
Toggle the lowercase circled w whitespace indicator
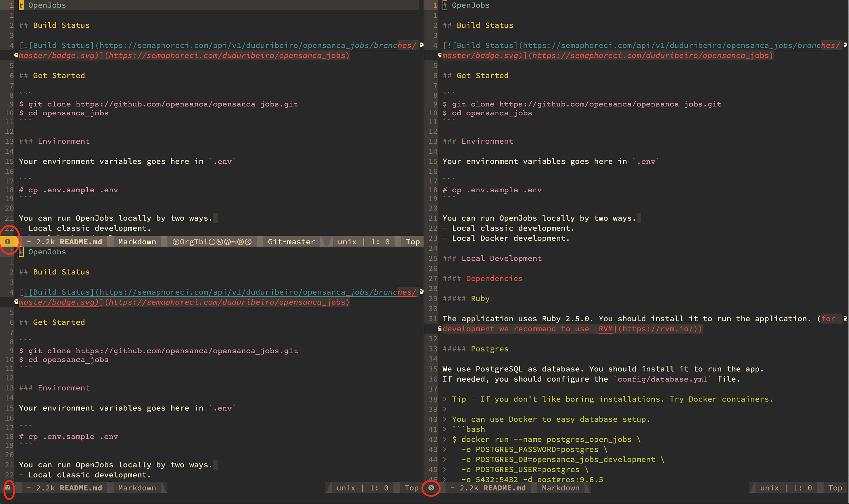[x=220, y=242]
